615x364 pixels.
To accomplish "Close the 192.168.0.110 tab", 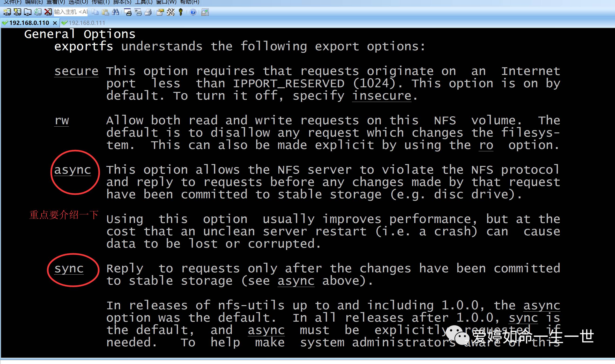I will pyautogui.click(x=55, y=23).
